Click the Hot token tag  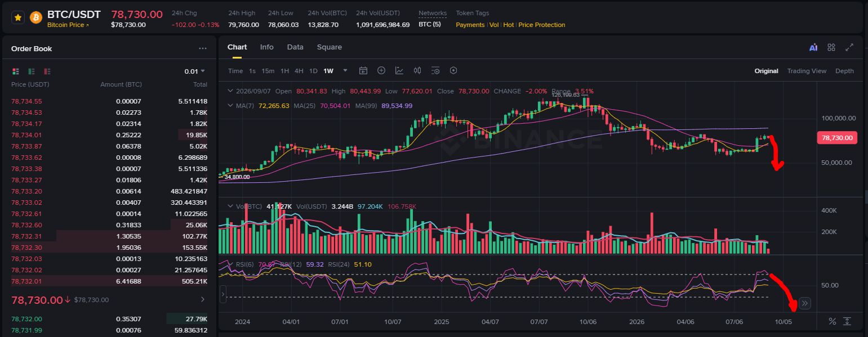tap(509, 25)
